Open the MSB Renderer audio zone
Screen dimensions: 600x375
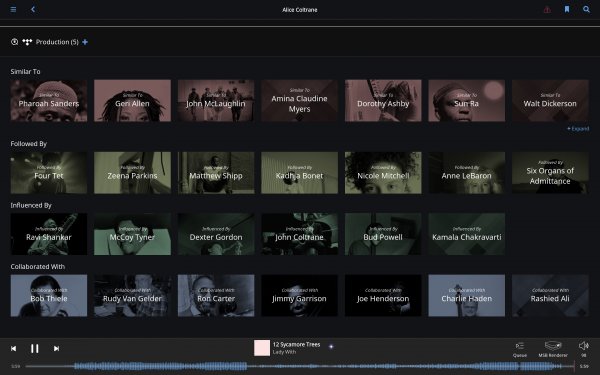click(553, 349)
